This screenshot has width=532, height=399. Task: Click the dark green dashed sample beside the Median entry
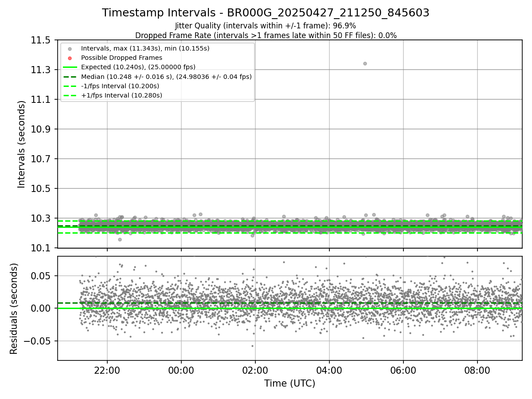(70, 77)
